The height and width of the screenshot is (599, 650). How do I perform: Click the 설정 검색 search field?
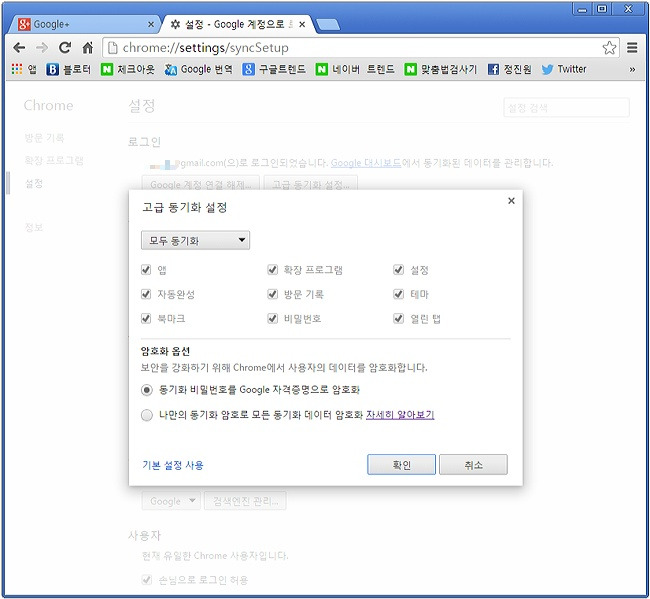point(566,108)
